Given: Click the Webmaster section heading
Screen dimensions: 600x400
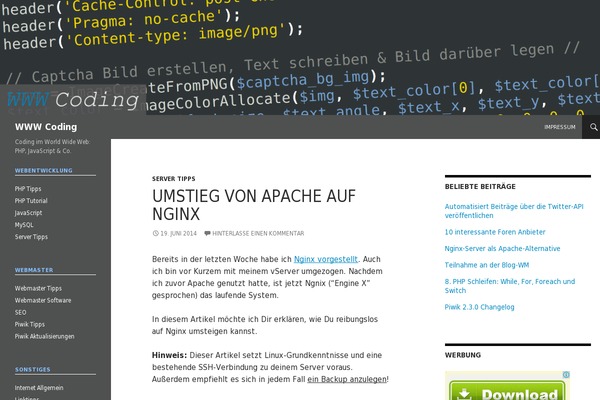Looking at the screenshot, I should [x=34, y=270].
